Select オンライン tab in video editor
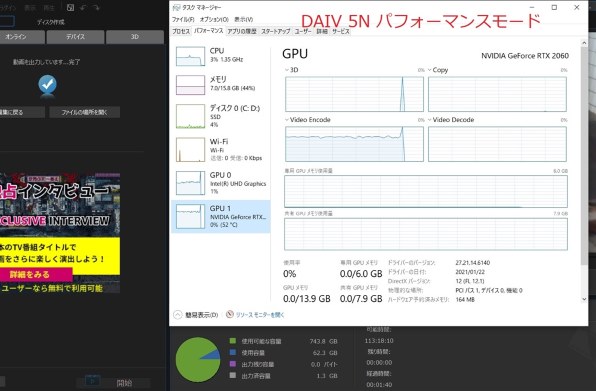 pyautogui.click(x=22, y=37)
